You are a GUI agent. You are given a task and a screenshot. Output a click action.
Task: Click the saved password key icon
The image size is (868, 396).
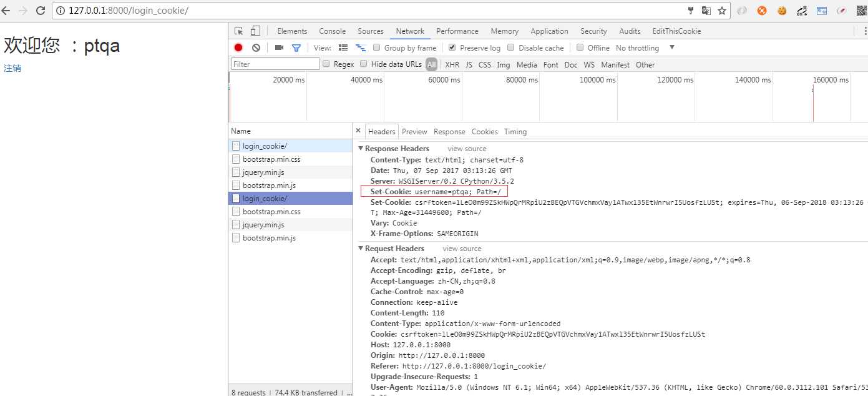point(690,11)
